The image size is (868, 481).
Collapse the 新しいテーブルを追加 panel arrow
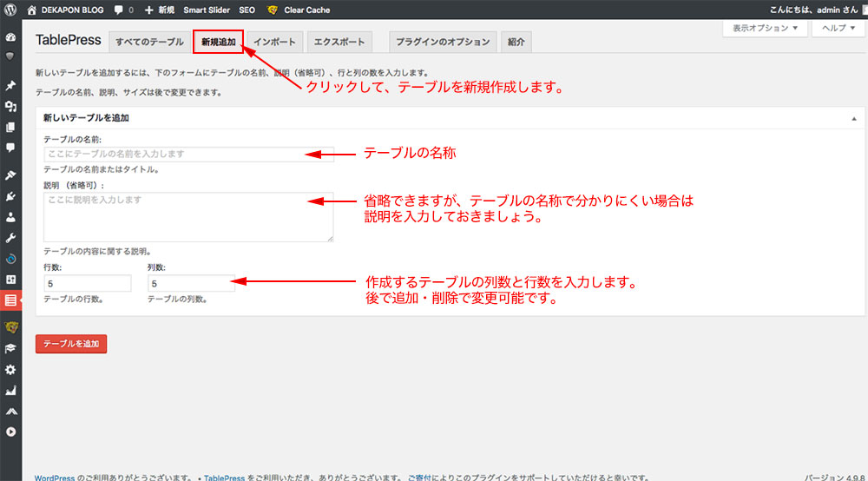[853, 118]
